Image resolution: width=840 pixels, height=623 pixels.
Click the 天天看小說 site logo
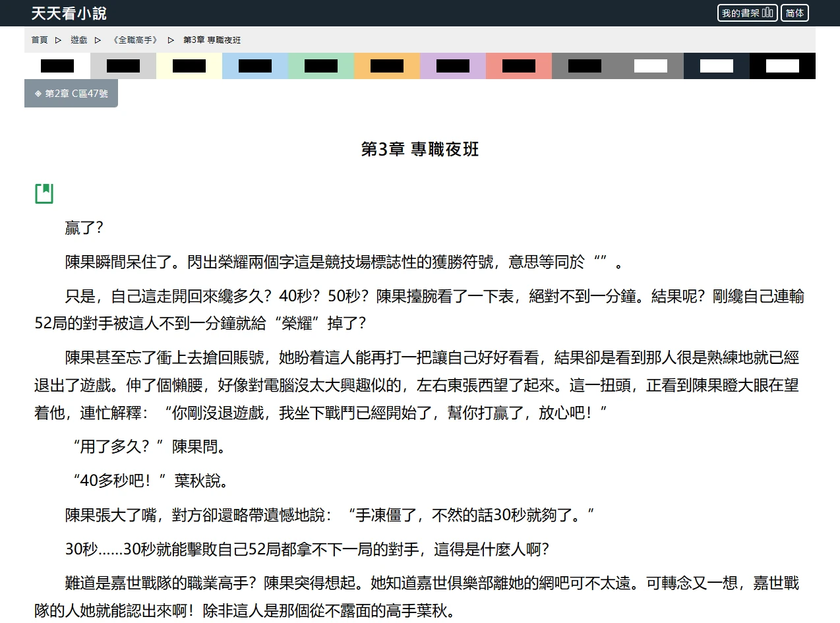click(x=69, y=13)
